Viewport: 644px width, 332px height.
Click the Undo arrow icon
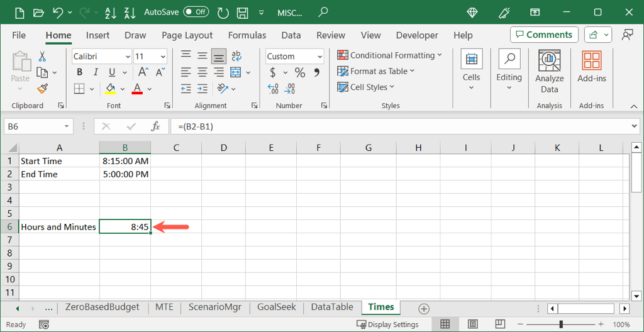[58, 13]
